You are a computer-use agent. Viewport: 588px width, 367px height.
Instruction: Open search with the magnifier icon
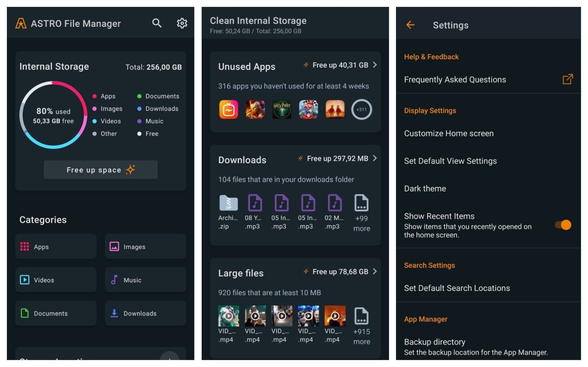click(x=157, y=23)
